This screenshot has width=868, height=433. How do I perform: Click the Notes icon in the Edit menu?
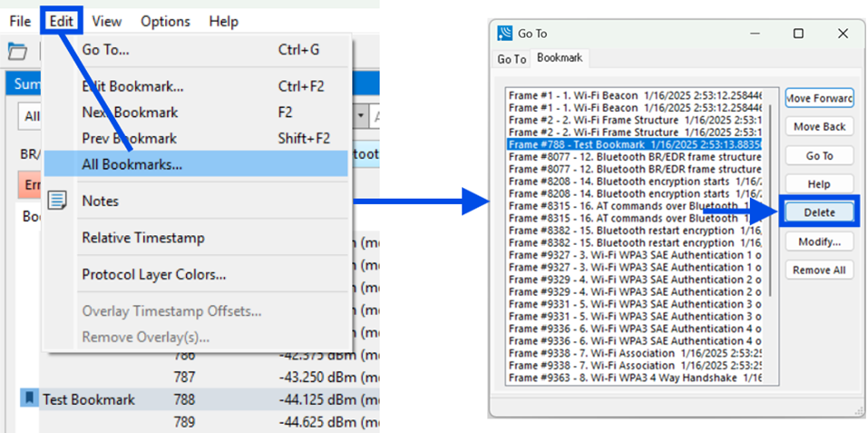56,201
